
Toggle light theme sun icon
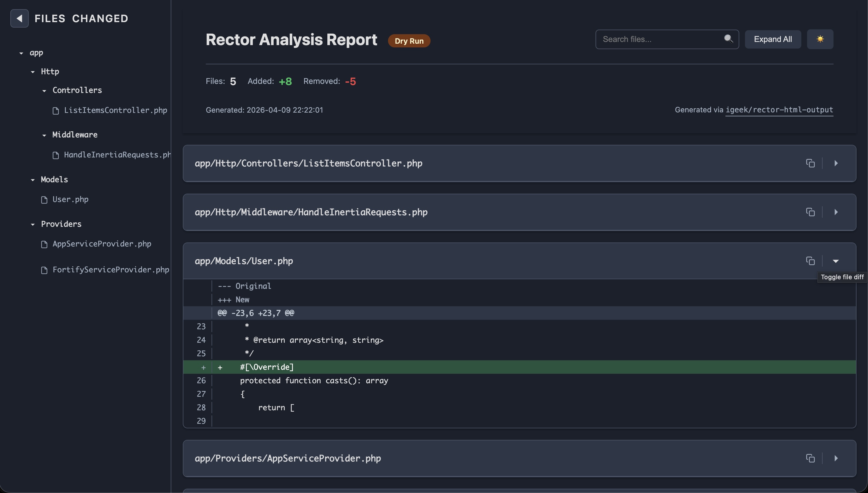(x=820, y=39)
